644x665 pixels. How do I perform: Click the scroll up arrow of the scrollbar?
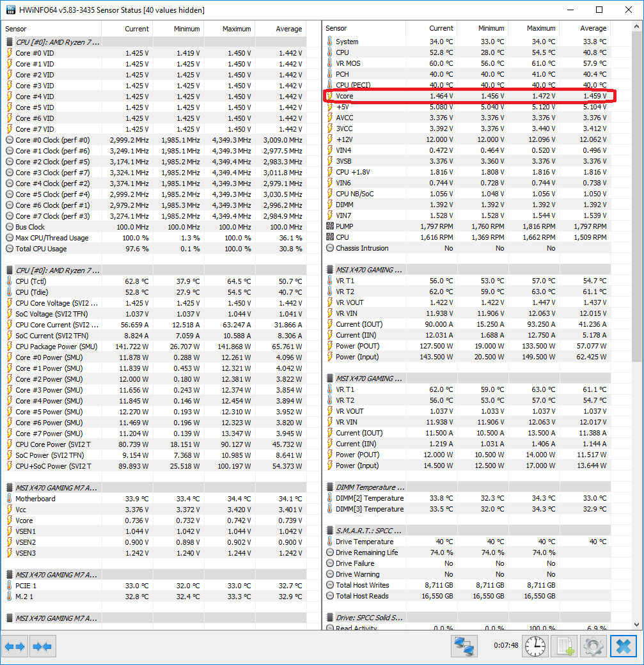click(x=636, y=27)
